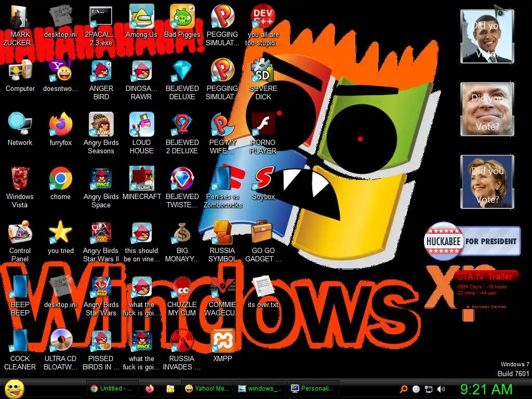The width and height of the screenshot is (532, 399).
Task: Click the magnifier search tray icon
Action: point(403,389)
